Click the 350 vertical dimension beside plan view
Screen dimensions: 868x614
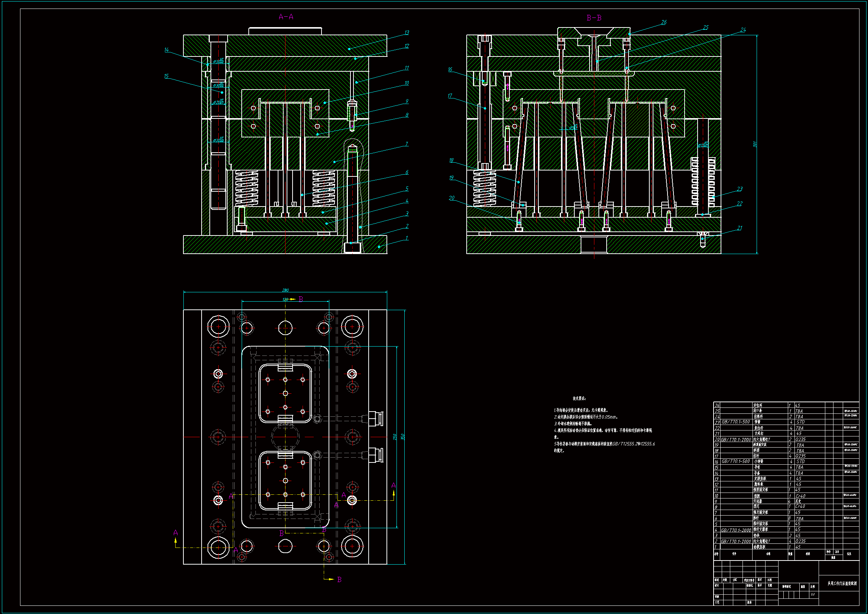402,436
